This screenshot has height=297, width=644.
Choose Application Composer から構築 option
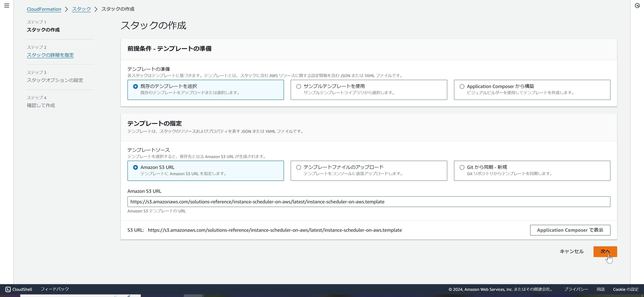(462, 86)
